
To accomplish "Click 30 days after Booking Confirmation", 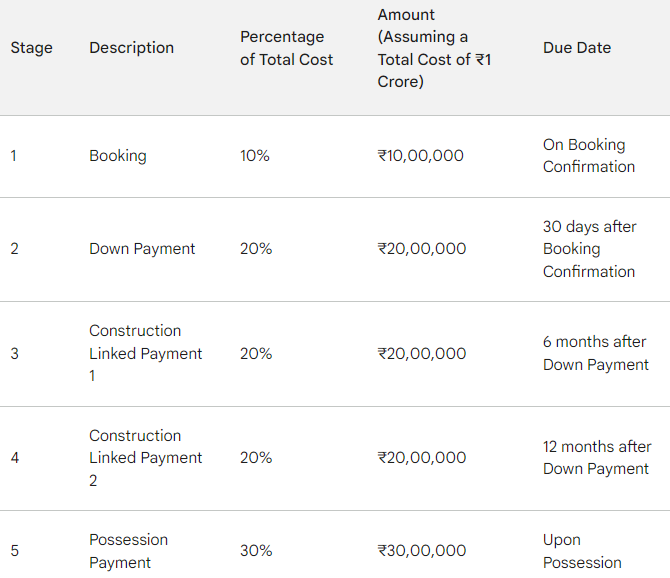I will coord(590,249).
